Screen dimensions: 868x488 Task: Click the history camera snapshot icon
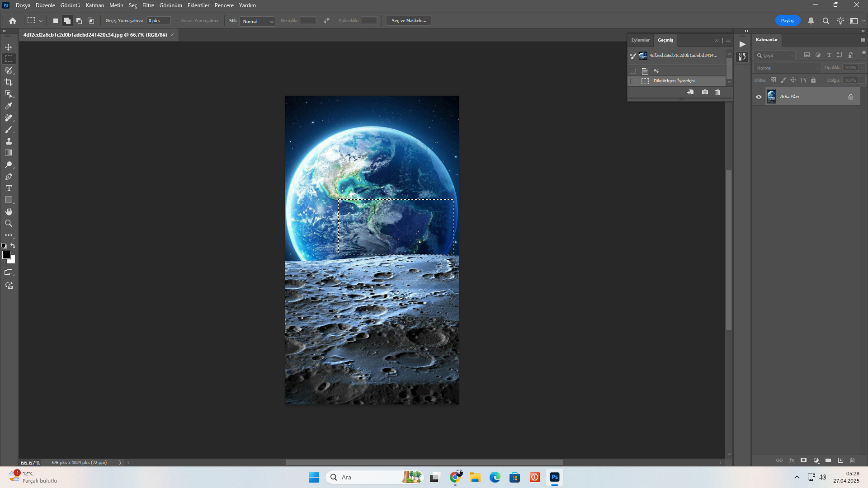[x=705, y=92]
